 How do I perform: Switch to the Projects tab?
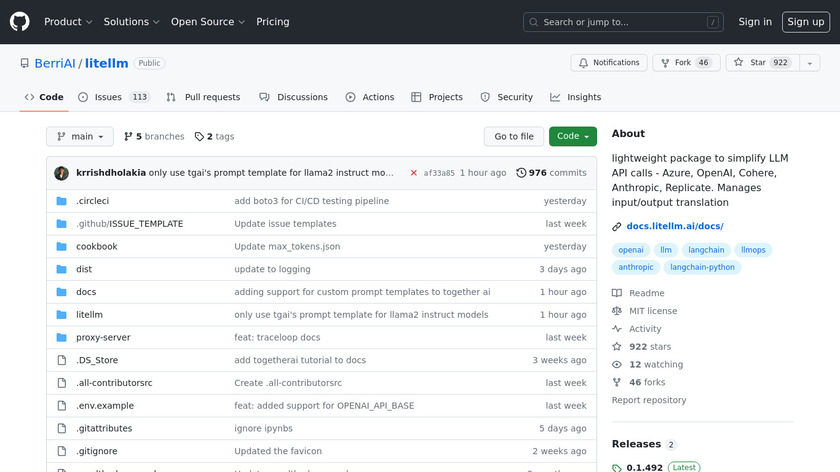point(437,97)
